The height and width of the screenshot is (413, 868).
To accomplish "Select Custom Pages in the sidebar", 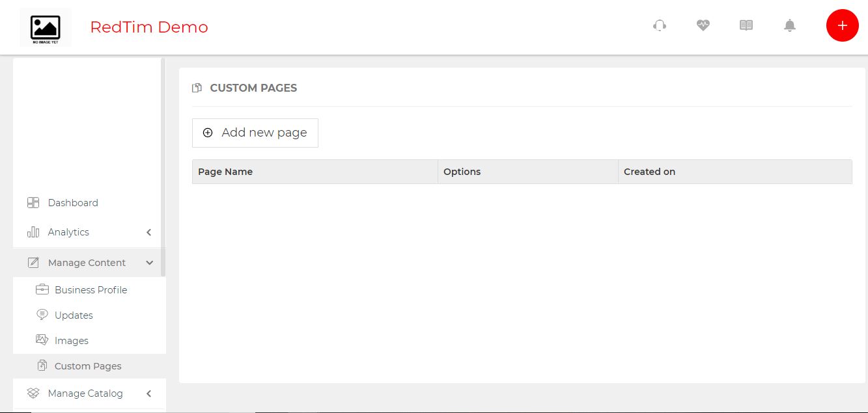I will coord(89,366).
